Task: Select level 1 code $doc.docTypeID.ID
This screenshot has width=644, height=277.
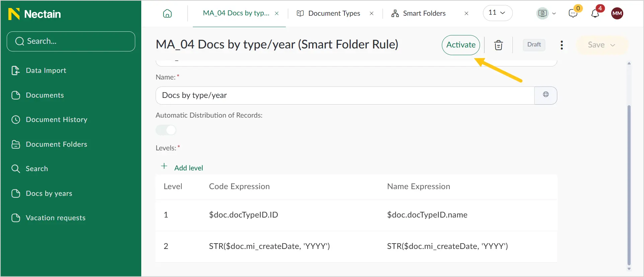Action: 244,215
